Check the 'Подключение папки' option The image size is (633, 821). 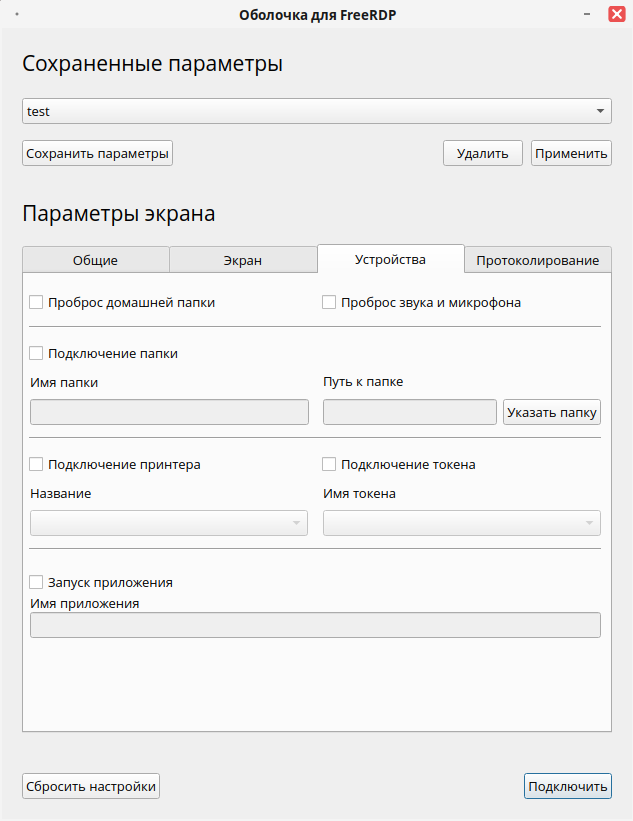coord(37,353)
